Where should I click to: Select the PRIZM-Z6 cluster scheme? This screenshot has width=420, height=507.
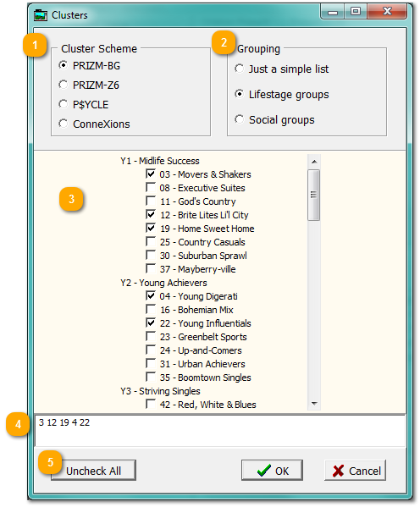click(64, 85)
